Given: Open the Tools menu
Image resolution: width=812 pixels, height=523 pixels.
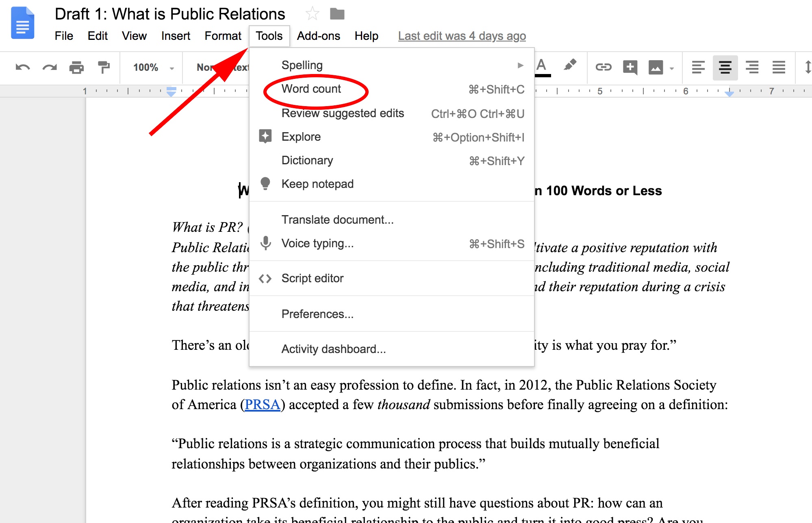Looking at the screenshot, I should [269, 35].
